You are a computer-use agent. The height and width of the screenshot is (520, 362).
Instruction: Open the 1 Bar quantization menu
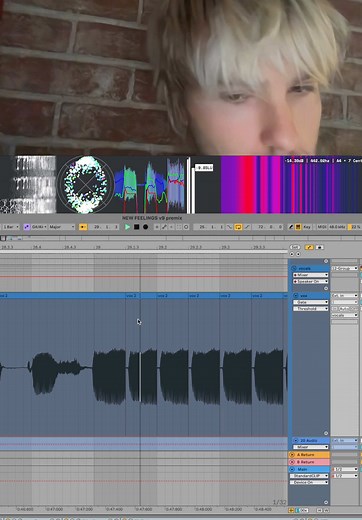(x=11, y=227)
